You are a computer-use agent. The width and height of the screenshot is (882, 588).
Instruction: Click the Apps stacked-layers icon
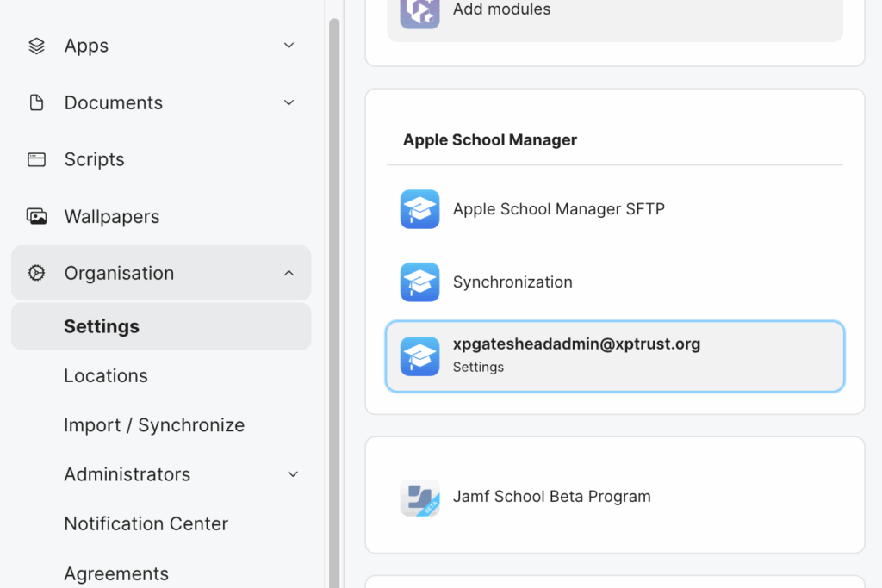(x=36, y=46)
